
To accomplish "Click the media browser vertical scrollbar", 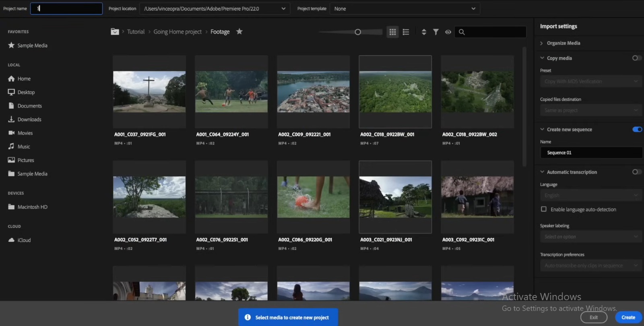I will click(x=524, y=107).
